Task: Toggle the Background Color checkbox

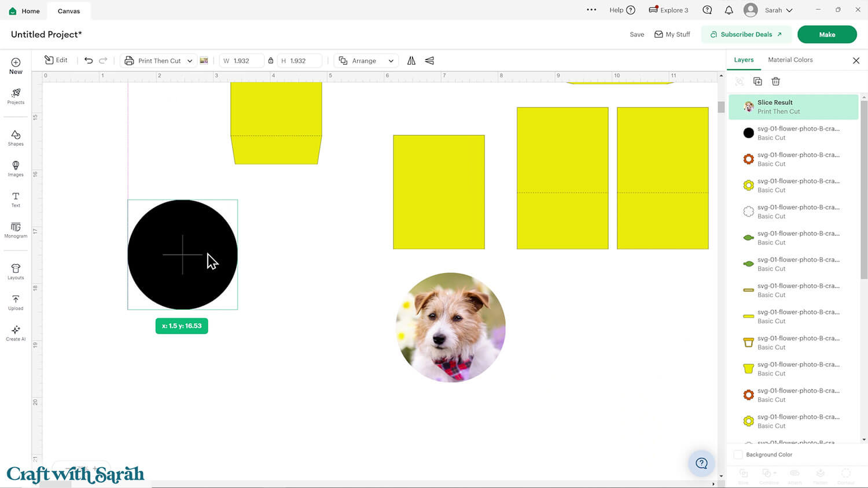Action: point(738,454)
